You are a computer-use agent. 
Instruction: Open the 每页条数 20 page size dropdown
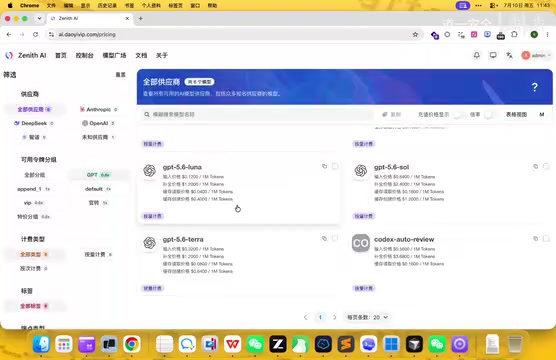(367, 317)
